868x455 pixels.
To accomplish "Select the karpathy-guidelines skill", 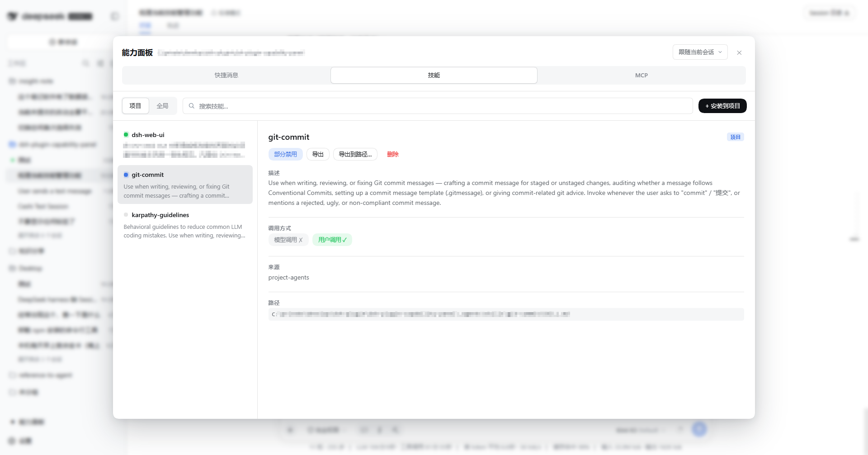I will pos(185,225).
